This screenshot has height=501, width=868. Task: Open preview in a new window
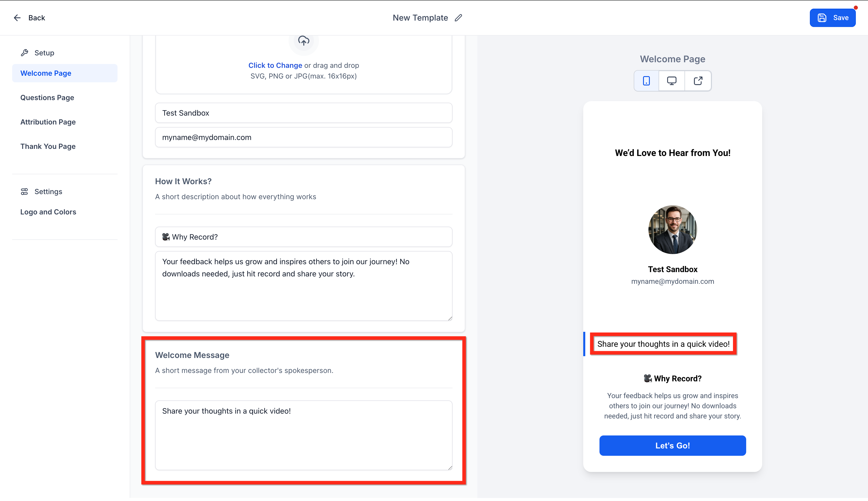698,81
